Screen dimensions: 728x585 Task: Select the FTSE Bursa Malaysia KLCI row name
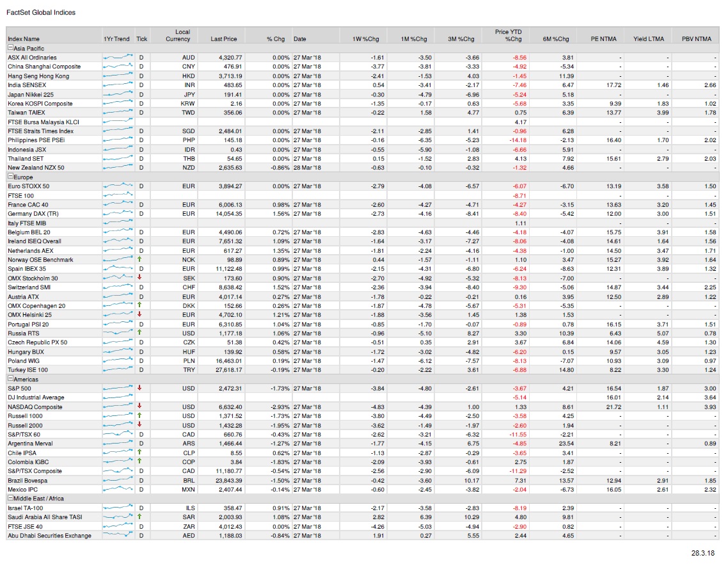coord(44,122)
